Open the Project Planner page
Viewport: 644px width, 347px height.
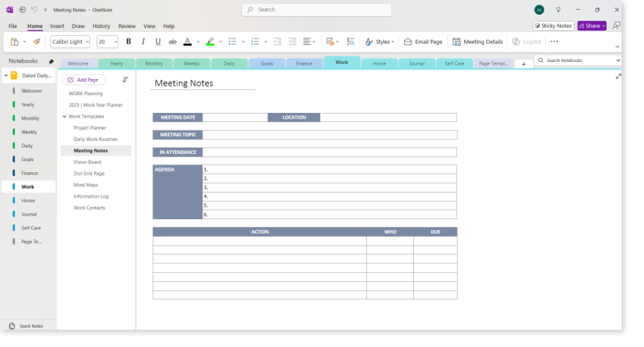click(x=90, y=128)
